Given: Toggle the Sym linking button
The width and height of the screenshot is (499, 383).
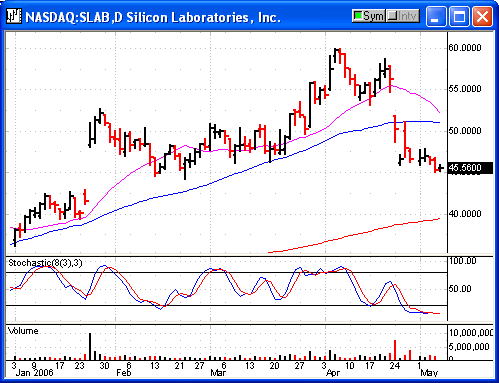Looking at the screenshot, I should [369, 16].
